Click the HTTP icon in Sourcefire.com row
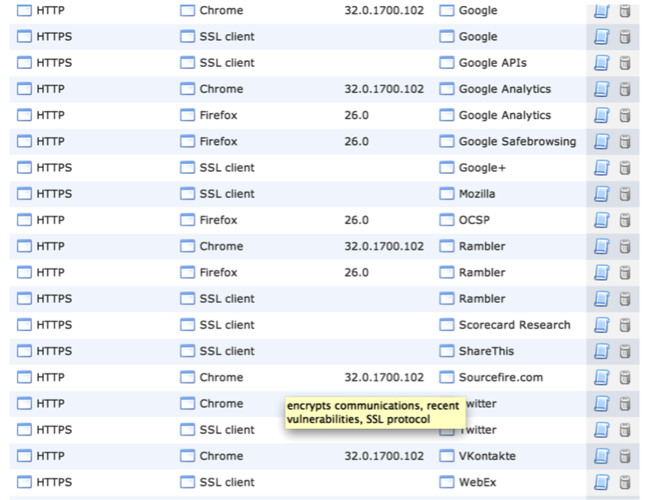 24,377
